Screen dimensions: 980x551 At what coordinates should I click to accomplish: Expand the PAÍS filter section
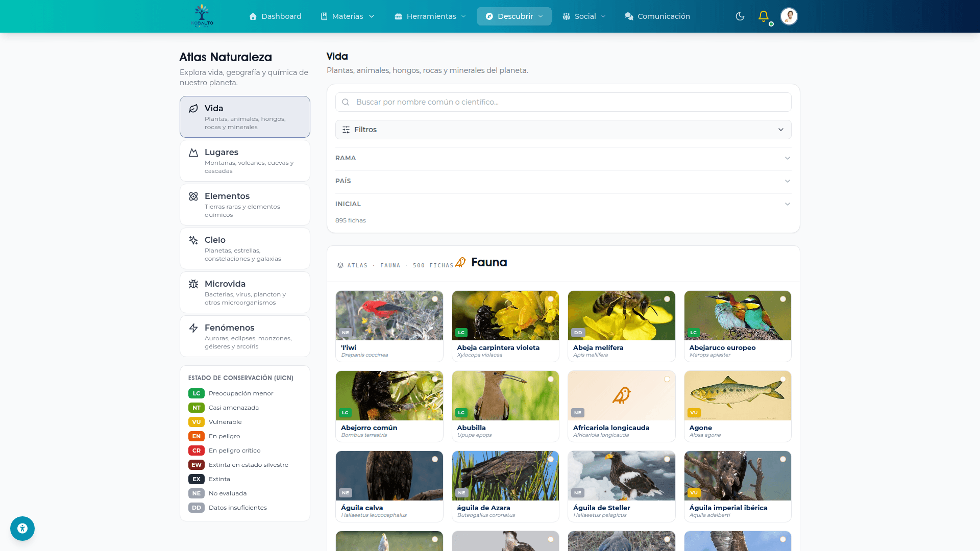pyautogui.click(x=563, y=181)
